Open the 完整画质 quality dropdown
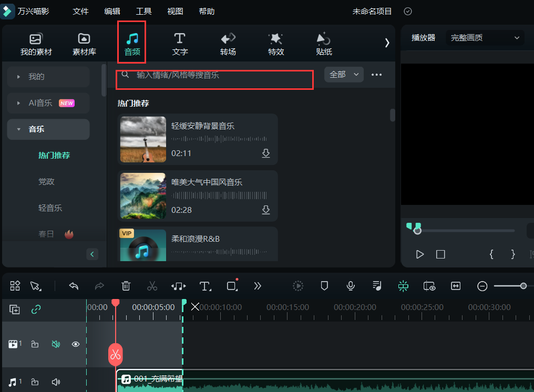Screen dimensions: 534x392 click(x=484, y=37)
